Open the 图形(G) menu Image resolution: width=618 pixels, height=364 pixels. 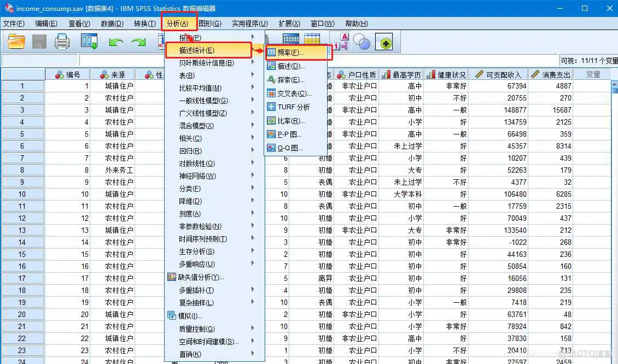210,24
